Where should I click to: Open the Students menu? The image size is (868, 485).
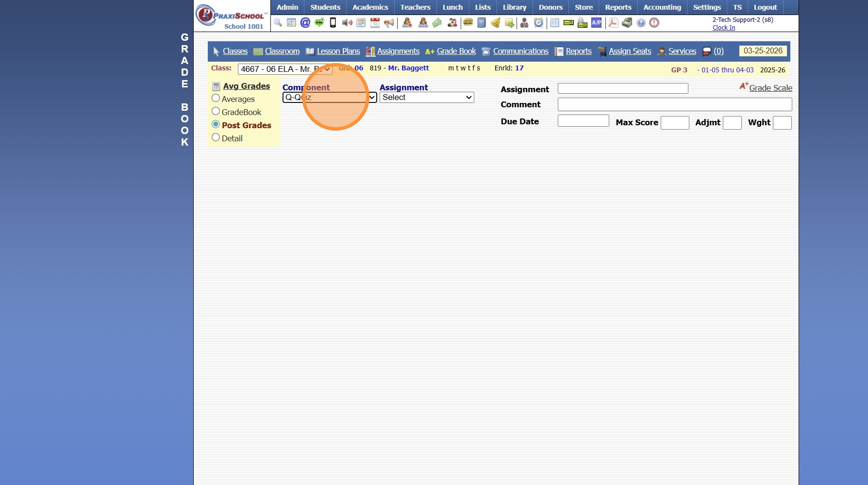coord(325,7)
